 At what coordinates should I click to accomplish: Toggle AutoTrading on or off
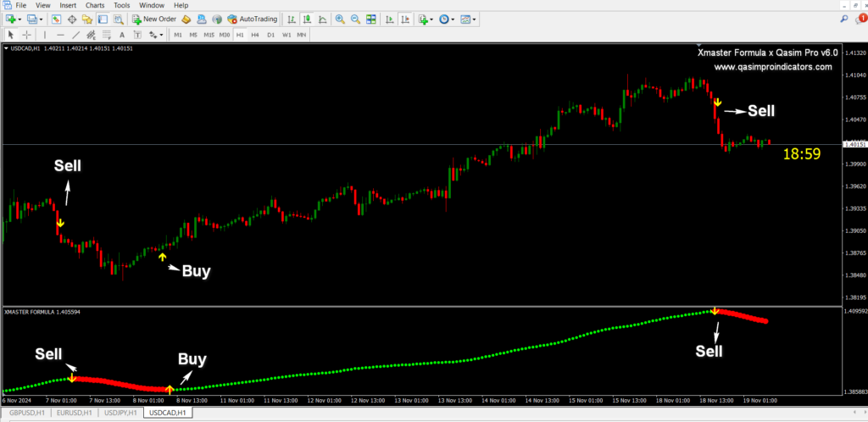tap(253, 19)
